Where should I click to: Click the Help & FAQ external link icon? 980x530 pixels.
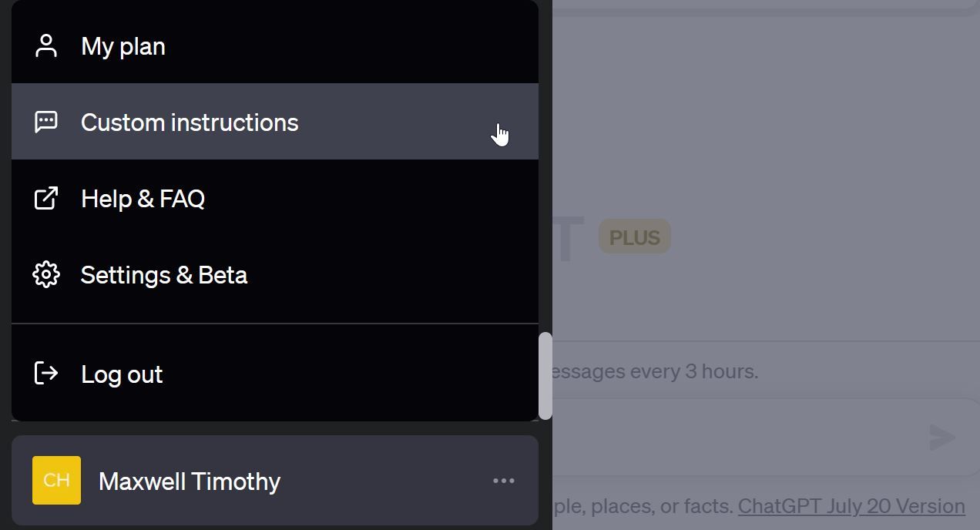47,198
